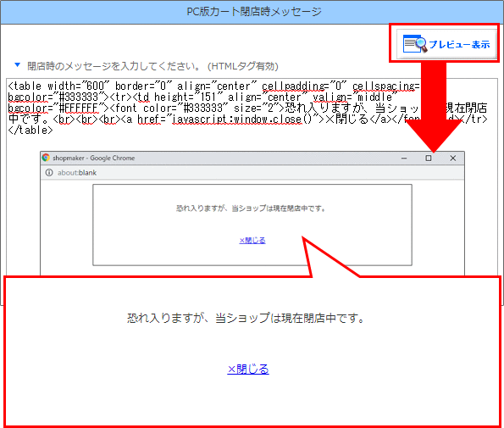The image size is (504, 428).
Task: Click the site info icon beside about:blank
Action: pos(49,173)
